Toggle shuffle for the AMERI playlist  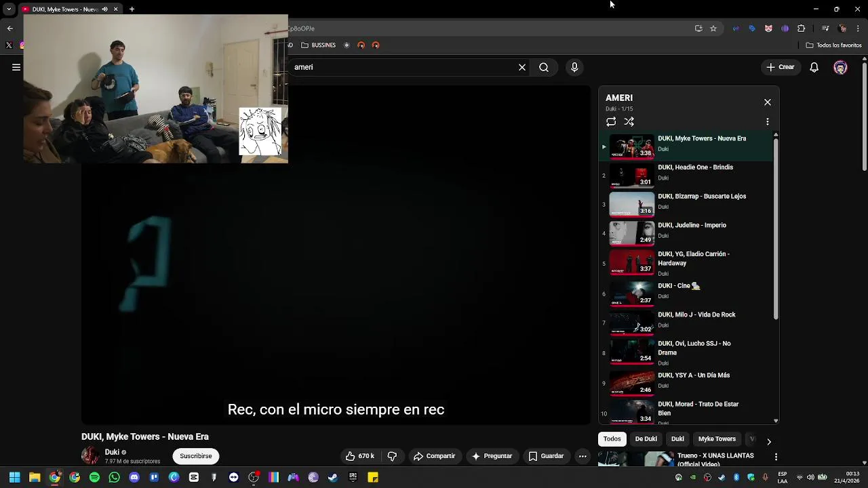point(629,122)
